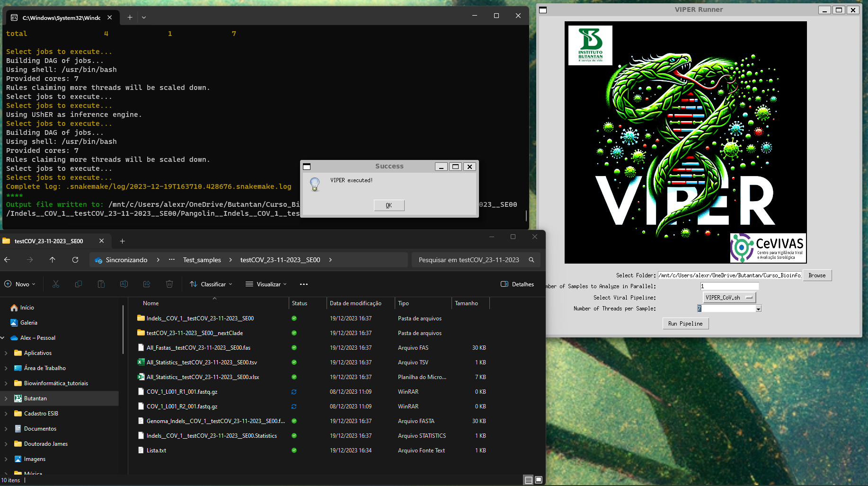
Task: Select All_Fastas__testCOV .fas file
Action: coord(312,348)
